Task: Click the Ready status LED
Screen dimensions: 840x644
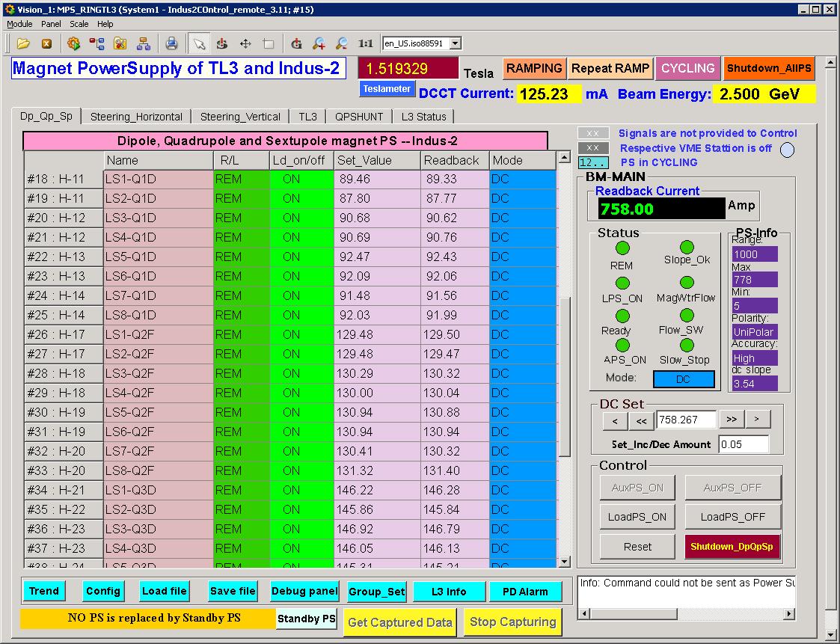Action: (x=622, y=316)
